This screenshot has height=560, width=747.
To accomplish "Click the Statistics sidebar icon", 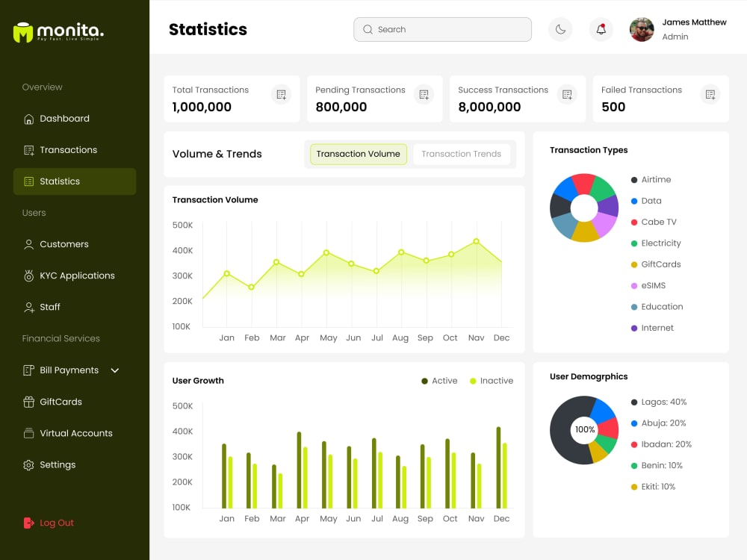I will click(x=28, y=181).
